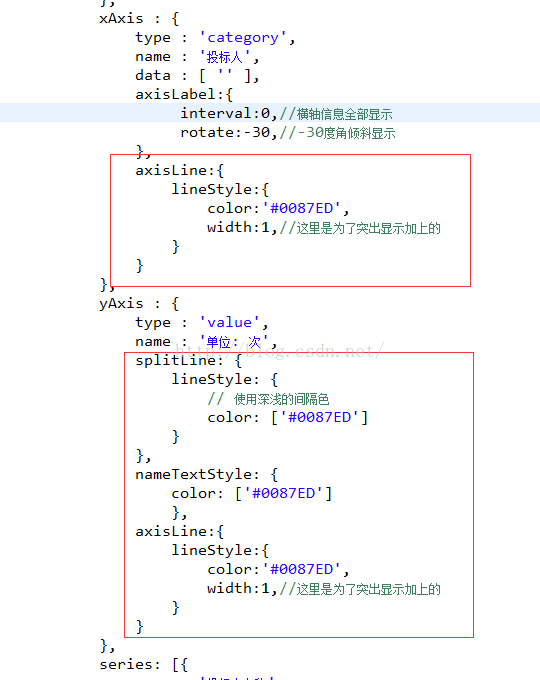Select the 'value' type string

tap(229, 323)
